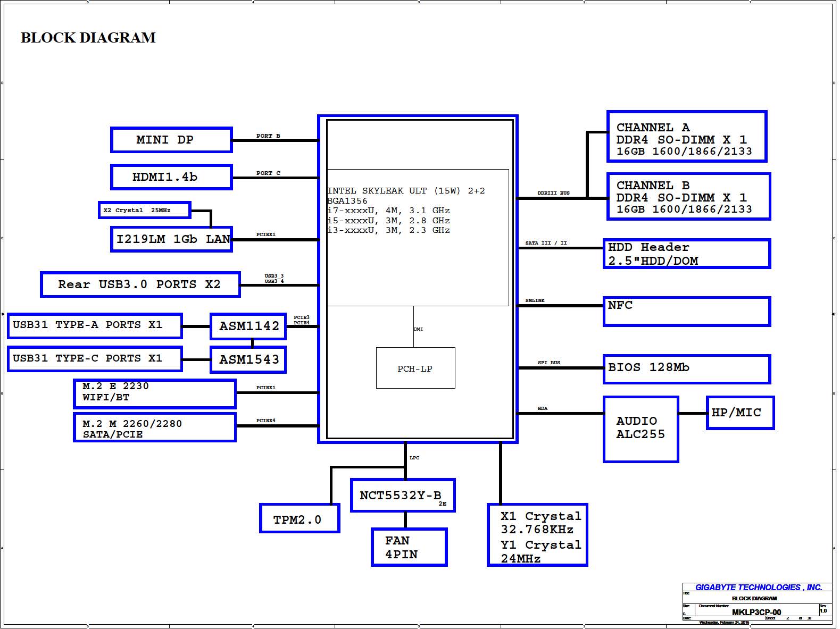Click the date in the title block
This screenshot has height=629, width=840.
coord(723,622)
